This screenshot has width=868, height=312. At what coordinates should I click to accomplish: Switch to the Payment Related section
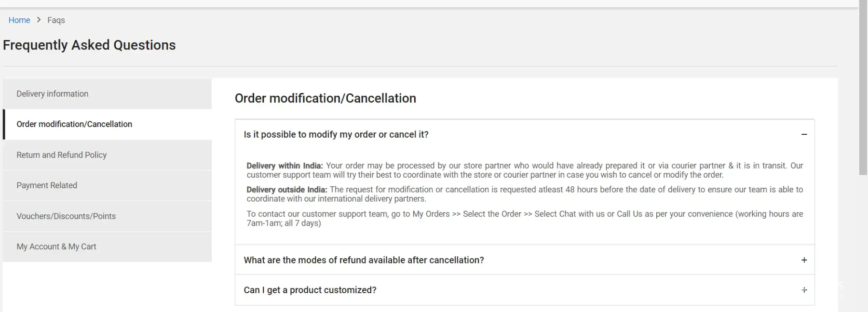tap(47, 185)
